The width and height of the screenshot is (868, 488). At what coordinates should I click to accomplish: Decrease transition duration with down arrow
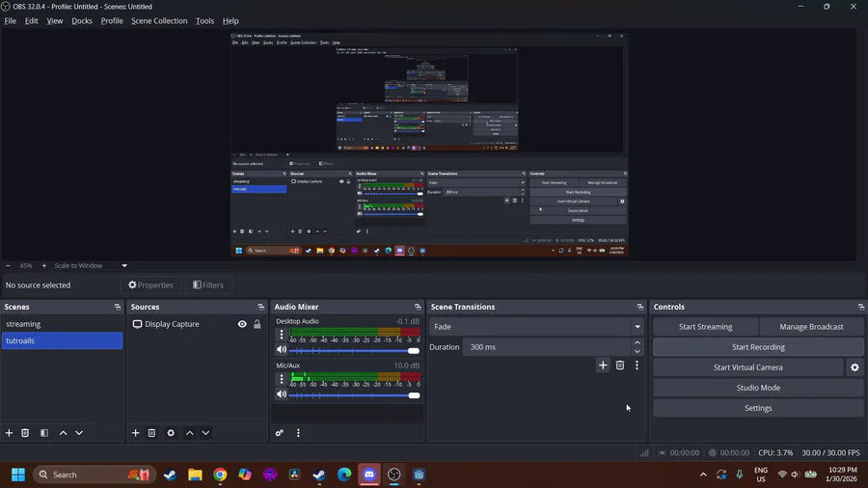pos(637,351)
